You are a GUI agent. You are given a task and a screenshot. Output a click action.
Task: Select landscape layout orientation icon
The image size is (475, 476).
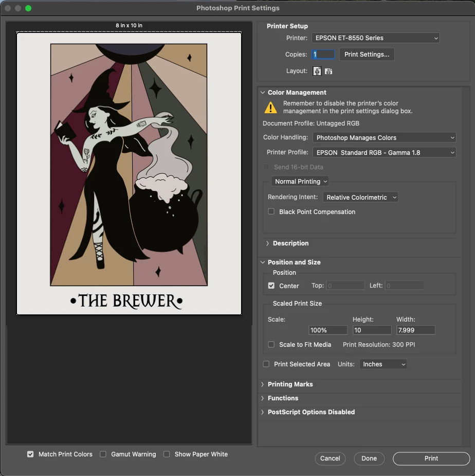[328, 71]
